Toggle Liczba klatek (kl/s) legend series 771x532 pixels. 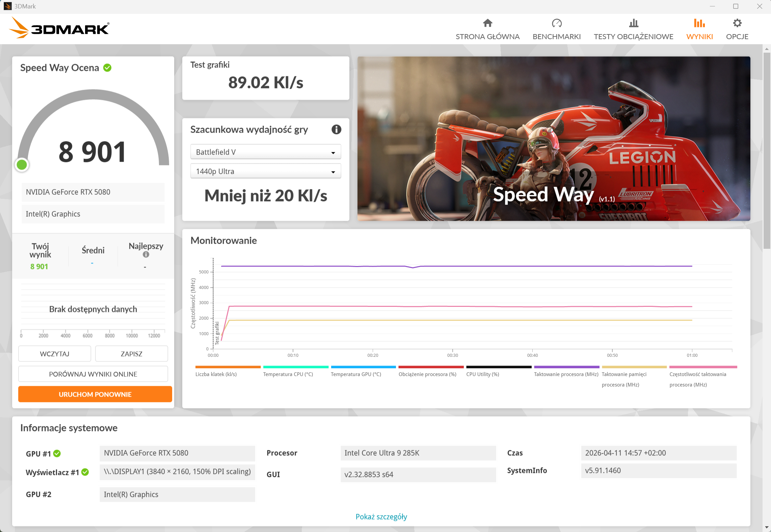(x=216, y=374)
